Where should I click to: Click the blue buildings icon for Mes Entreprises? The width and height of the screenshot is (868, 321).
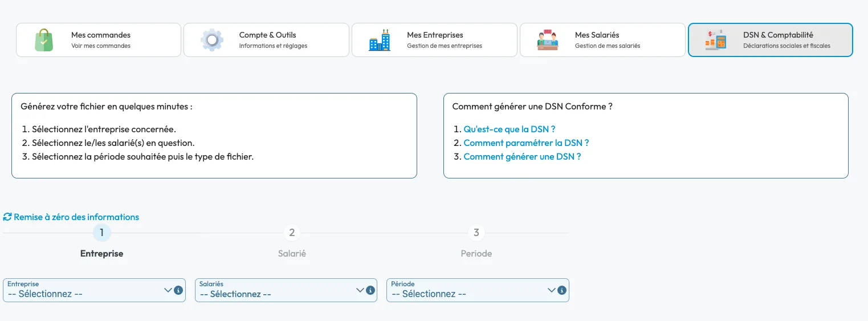coord(380,40)
